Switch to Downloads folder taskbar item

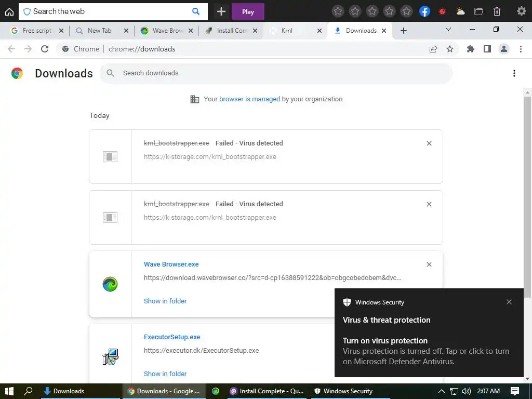(x=81, y=391)
